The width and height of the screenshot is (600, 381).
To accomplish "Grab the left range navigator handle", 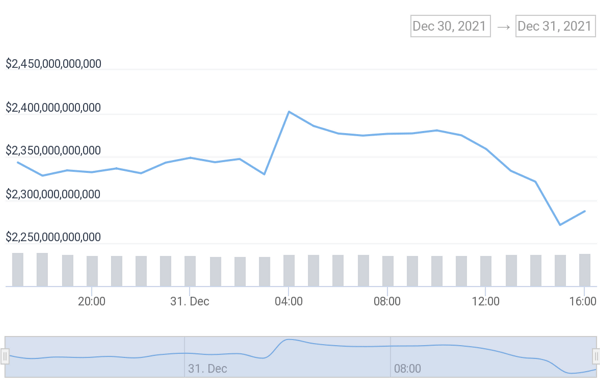I will (5, 357).
